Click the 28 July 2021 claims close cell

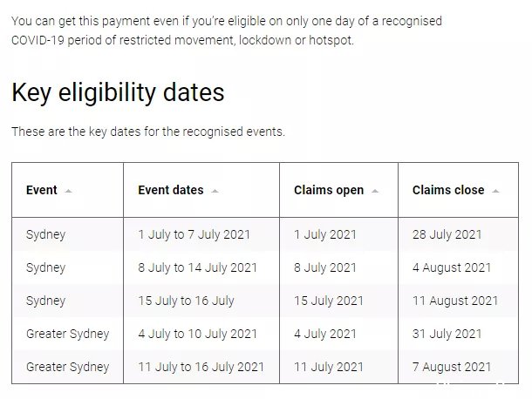pos(459,234)
